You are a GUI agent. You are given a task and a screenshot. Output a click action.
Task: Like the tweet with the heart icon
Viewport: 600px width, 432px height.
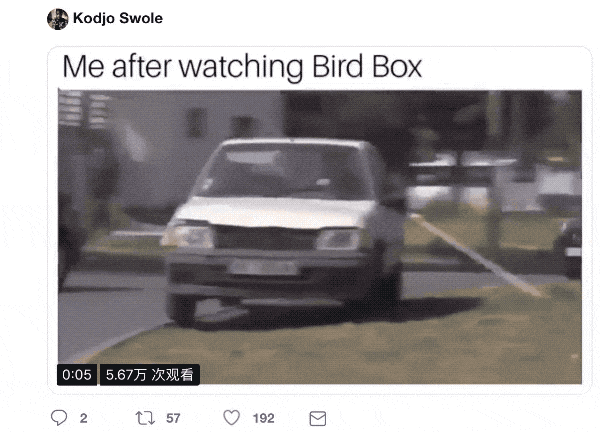232,417
